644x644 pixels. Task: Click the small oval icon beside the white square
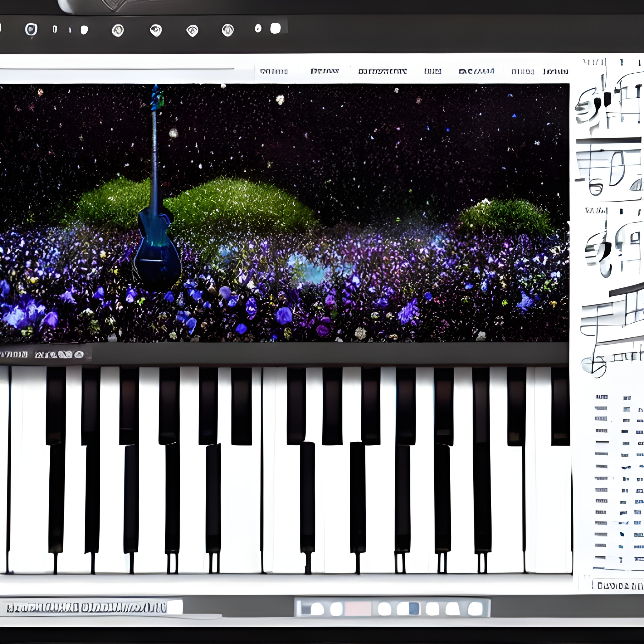pos(258,28)
